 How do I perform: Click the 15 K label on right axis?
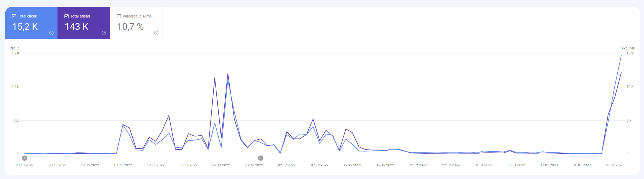(630, 53)
